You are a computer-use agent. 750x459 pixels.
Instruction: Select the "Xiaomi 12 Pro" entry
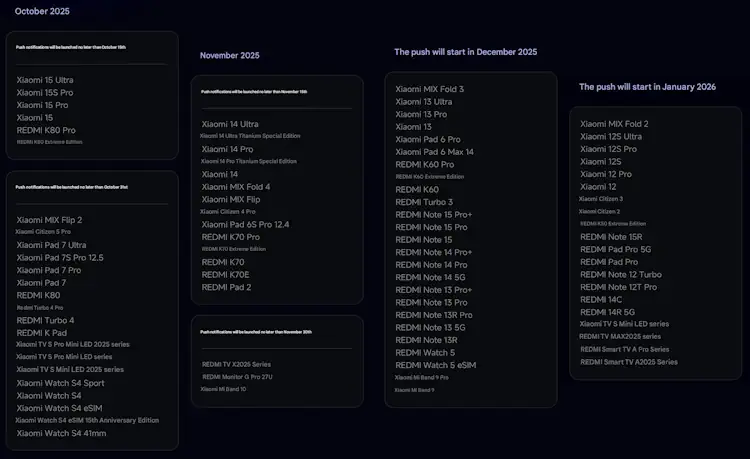click(x=606, y=174)
